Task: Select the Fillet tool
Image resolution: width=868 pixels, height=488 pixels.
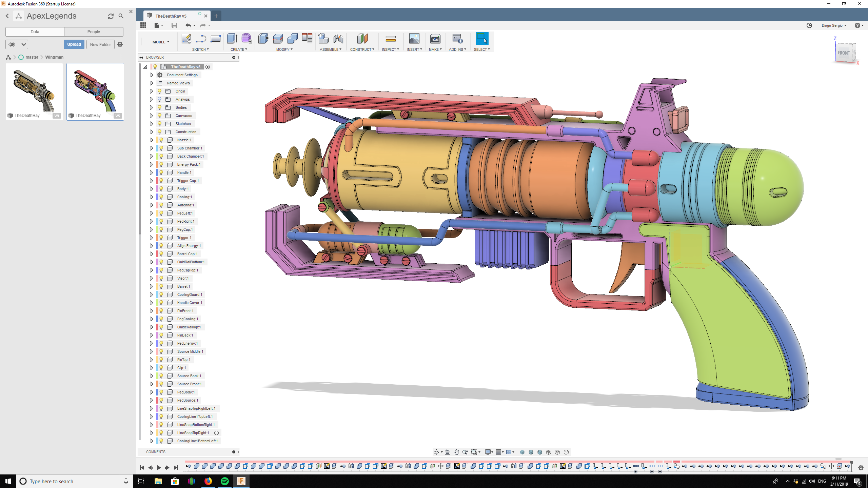Action: click(x=278, y=39)
